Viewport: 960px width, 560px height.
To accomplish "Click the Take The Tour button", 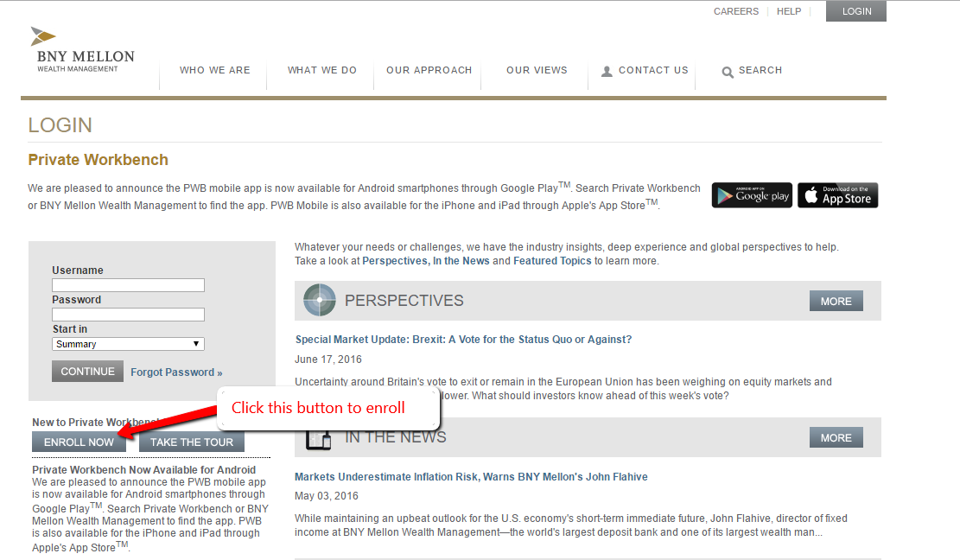I will pyautogui.click(x=191, y=442).
